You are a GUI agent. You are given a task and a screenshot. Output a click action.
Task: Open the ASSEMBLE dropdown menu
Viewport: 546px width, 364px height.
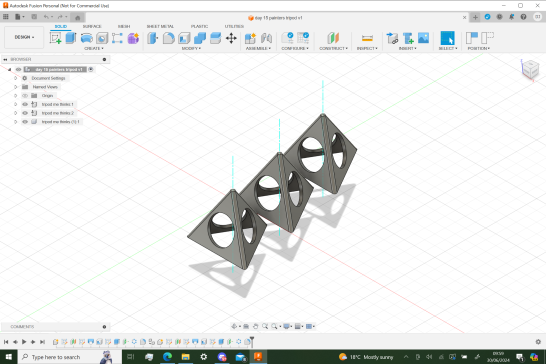[x=258, y=48]
